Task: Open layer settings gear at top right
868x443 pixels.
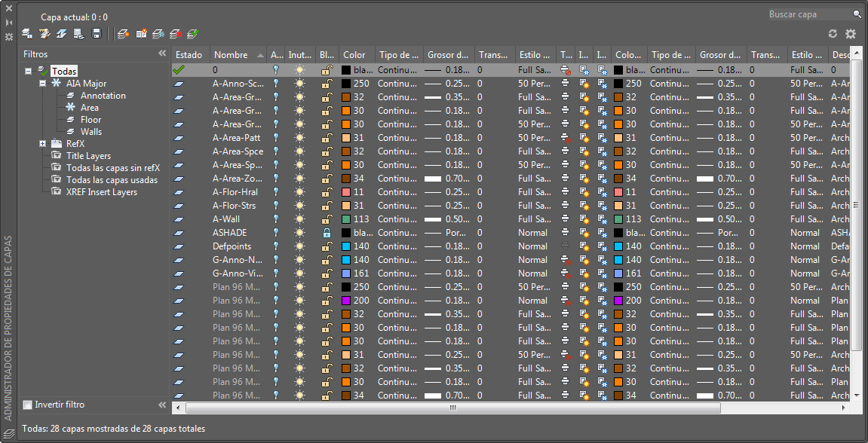Action: pyautogui.click(x=851, y=34)
